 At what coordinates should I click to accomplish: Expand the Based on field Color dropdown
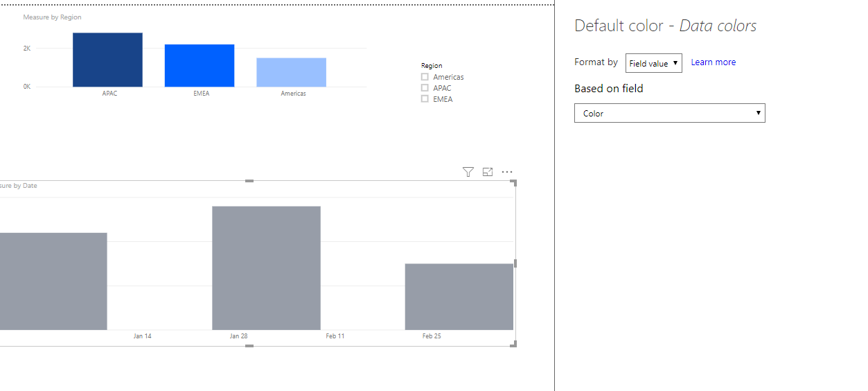point(670,113)
